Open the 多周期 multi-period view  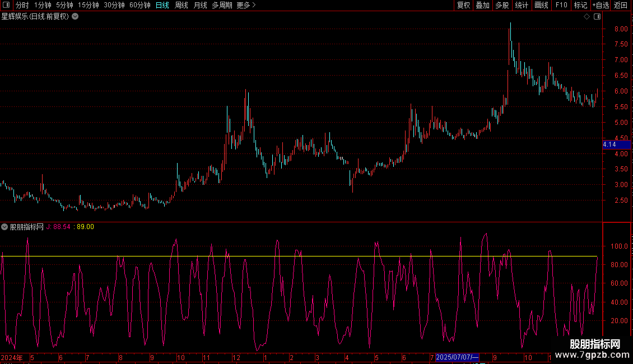pyautogui.click(x=222, y=5)
